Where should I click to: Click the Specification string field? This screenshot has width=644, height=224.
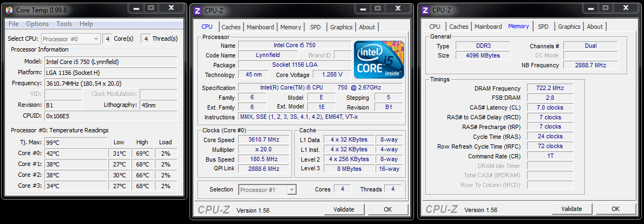[320, 88]
